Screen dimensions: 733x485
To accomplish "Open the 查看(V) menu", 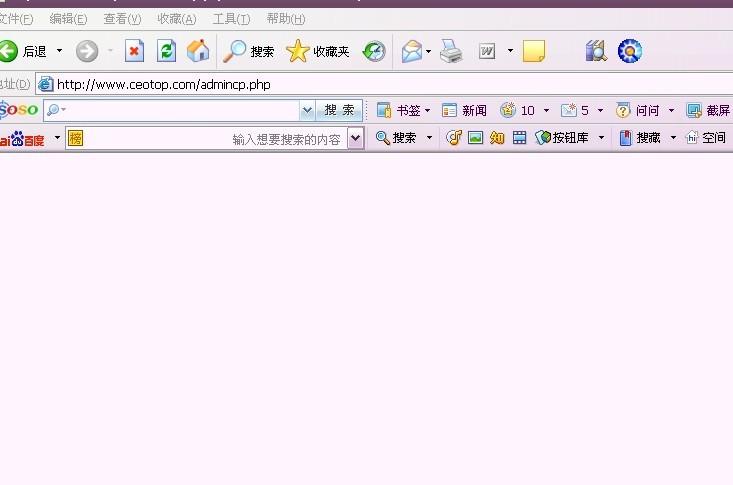I will click(122, 19).
